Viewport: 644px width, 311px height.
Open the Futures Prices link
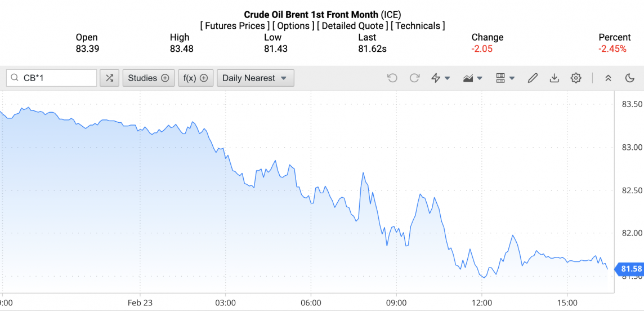[234, 26]
